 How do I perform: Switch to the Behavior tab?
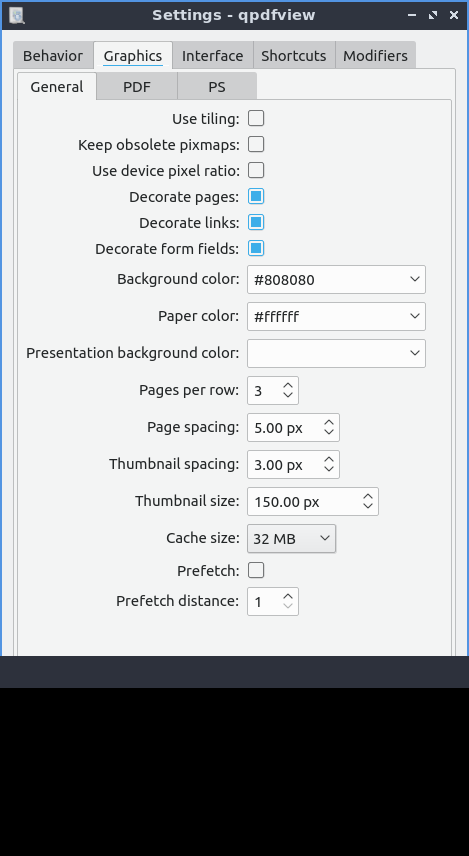pos(53,56)
